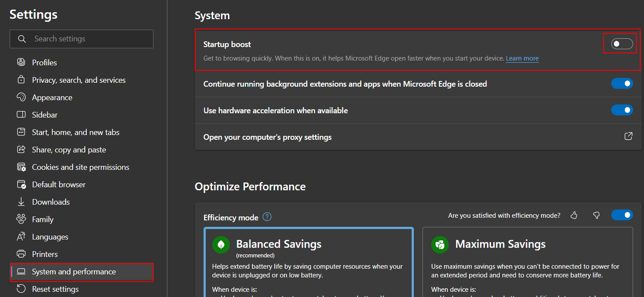The image size is (644, 297).
Task: Click the external link icon for proxy settings
Action: click(628, 136)
